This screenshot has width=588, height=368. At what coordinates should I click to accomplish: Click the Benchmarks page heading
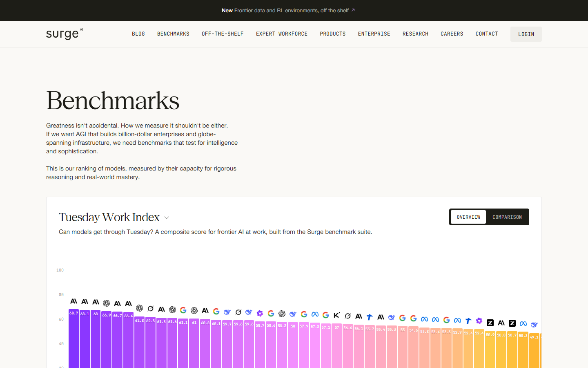[x=113, y=101]
